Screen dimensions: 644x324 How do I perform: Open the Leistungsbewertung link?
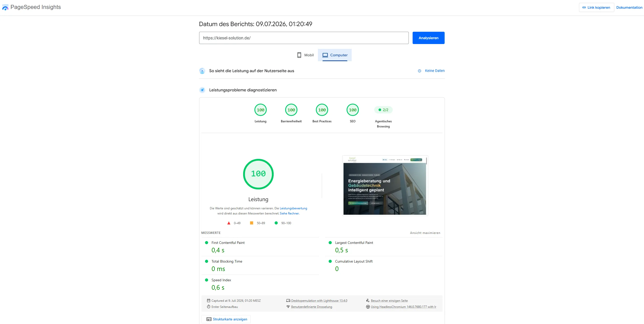click(x=293, y=208)
